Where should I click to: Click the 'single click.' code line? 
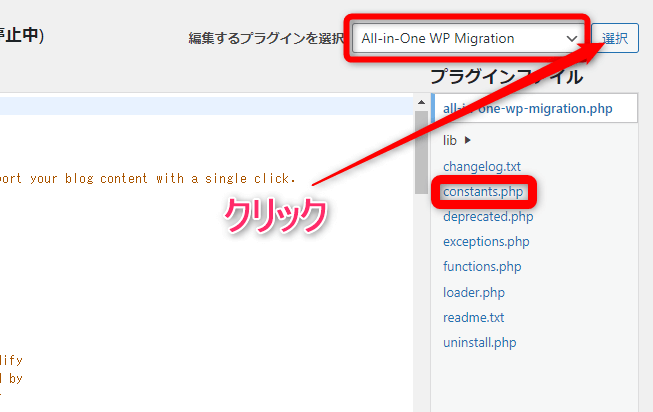click(147, 179)
